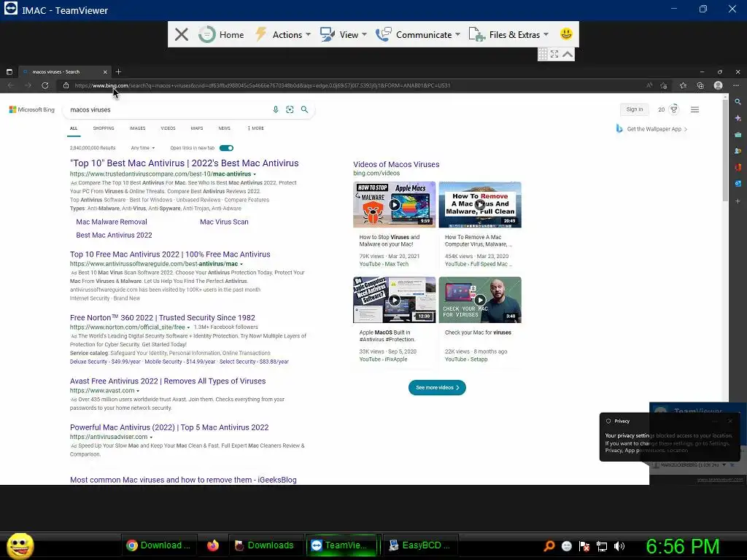
Task: Switch to 'Downloads' taskbar window
Action: click(x=265, y=545)
